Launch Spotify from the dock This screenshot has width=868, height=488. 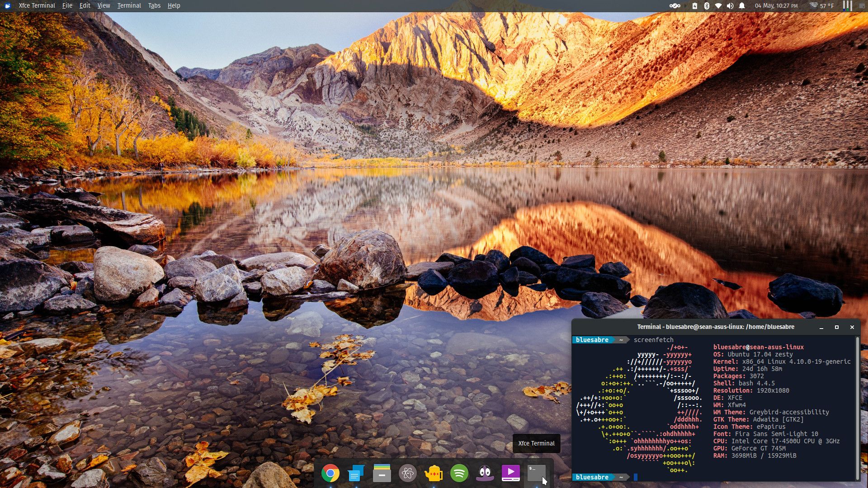459,473
